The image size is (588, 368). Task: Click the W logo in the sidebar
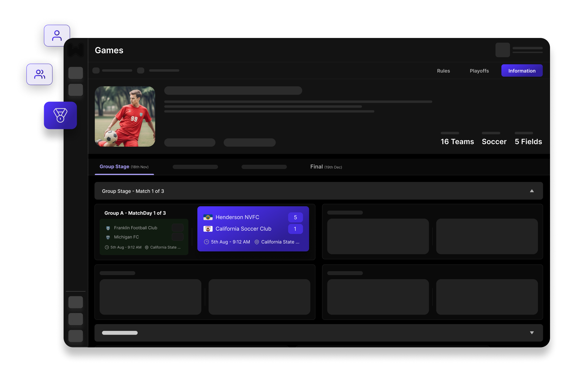point(75,50)
